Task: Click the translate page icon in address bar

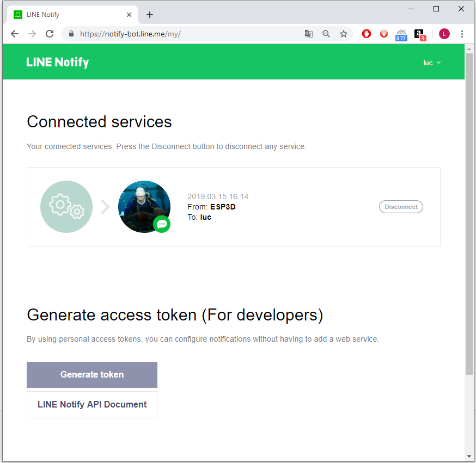Action: coord(309,34)
